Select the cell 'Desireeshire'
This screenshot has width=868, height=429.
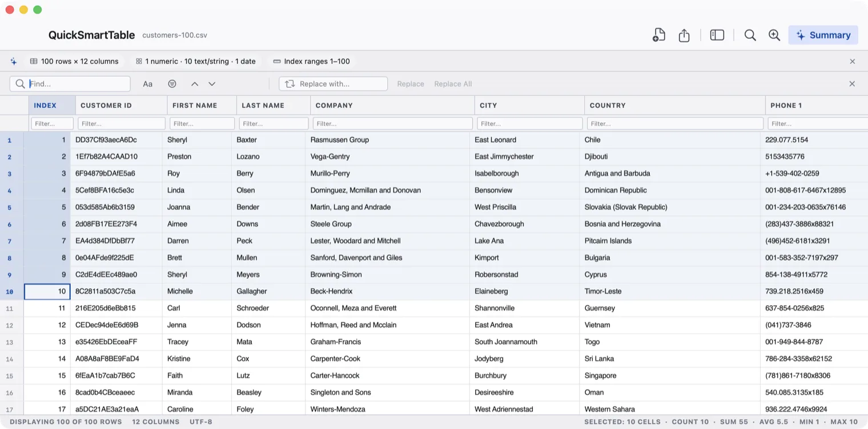coord(524,392)
